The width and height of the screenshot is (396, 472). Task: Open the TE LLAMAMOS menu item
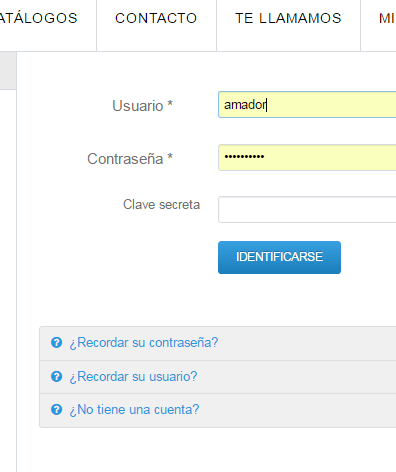pyautogui.click(x=288, y=18)
